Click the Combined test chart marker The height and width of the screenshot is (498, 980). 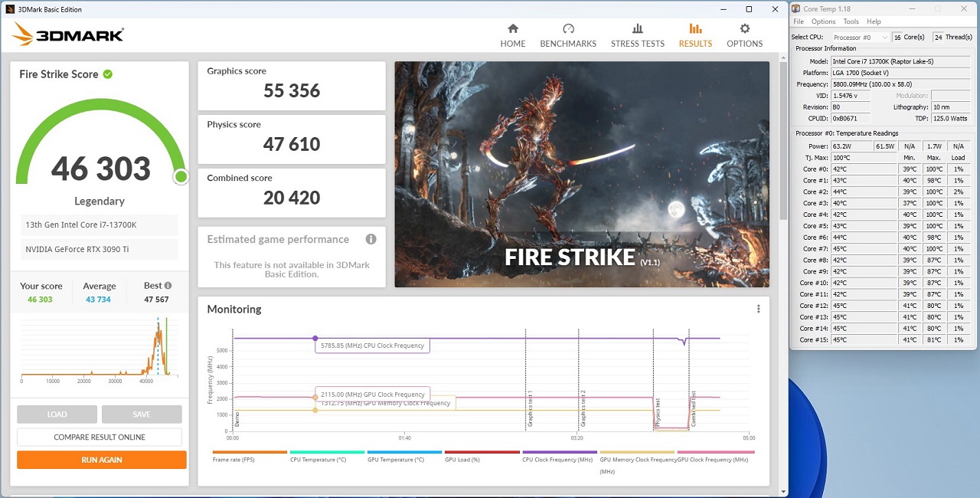(x=693, y=409)
